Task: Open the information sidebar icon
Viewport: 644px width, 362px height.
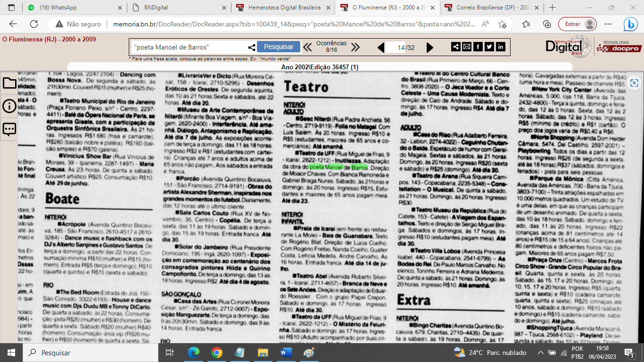Action: click(x=9, y=106)
